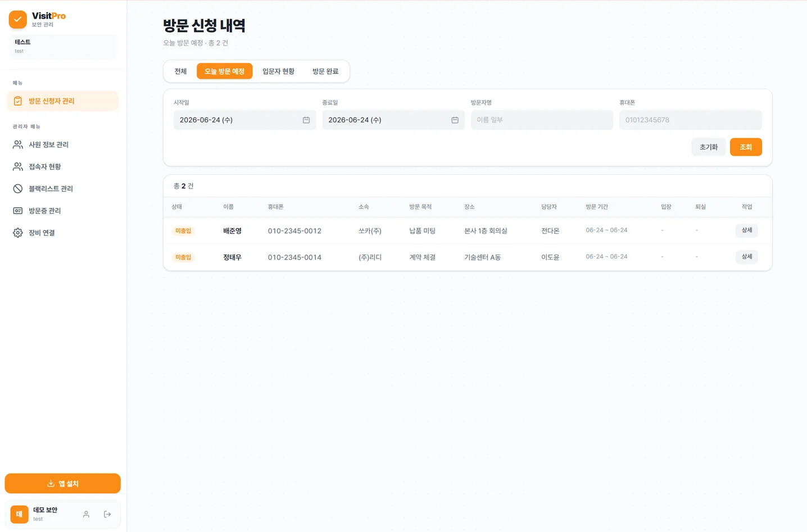
Task: Switch to the 방문 완료 tab
Action: (x=325, y=71)
